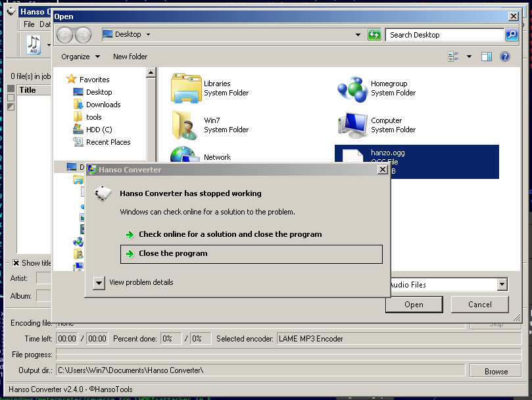Select the Computer system folder icon
The height and width of the screenshot is (400, 532).
pyautogui.click(x=352, y=125)
